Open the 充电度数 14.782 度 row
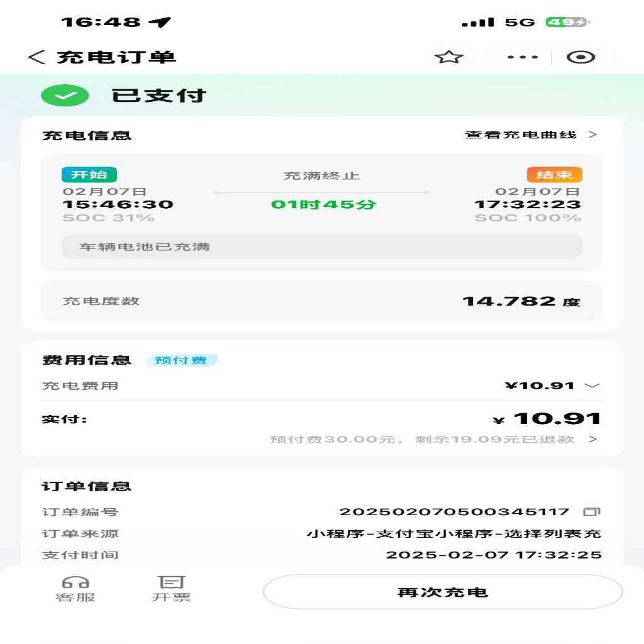 (x=321, y=301)
